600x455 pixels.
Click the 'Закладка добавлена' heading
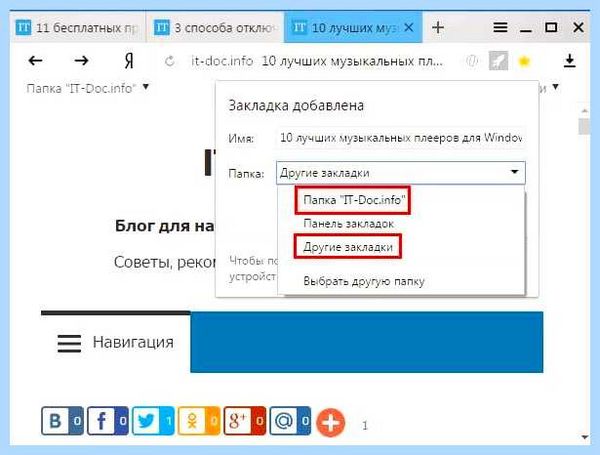click(x=296, y=105)
